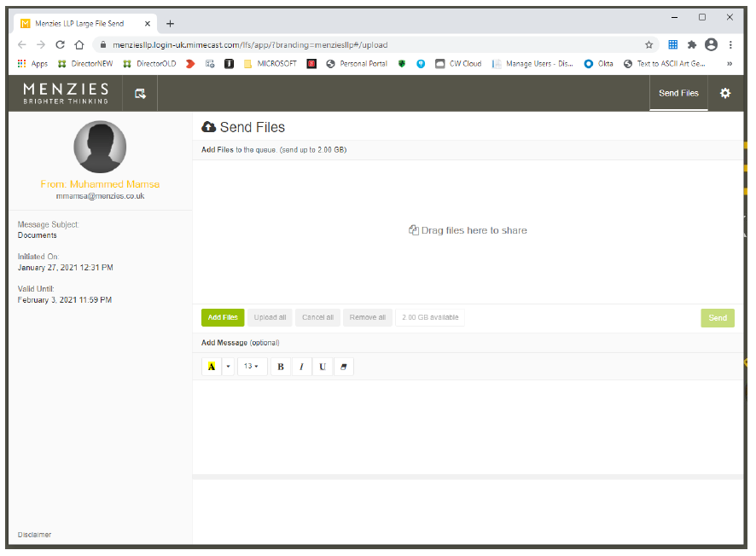Toggle italic formatting in message editor
The height and width of the screenshot is (556, 756).
click(301, 367)
